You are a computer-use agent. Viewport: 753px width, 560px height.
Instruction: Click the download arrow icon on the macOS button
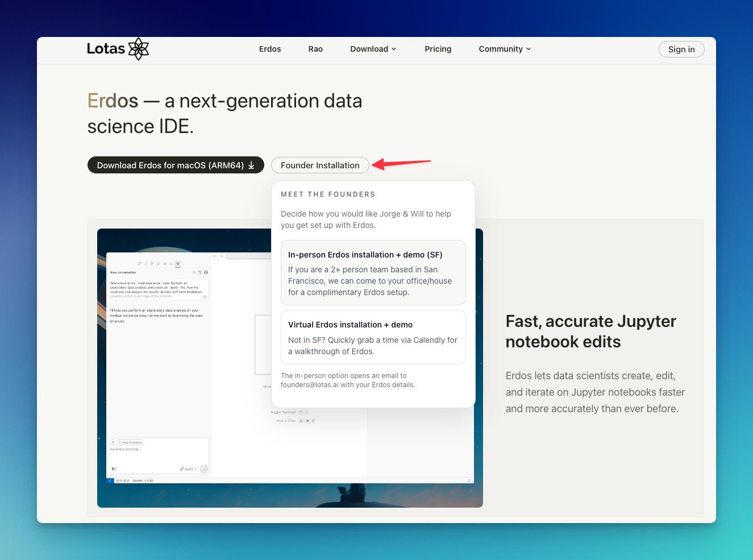251,165
